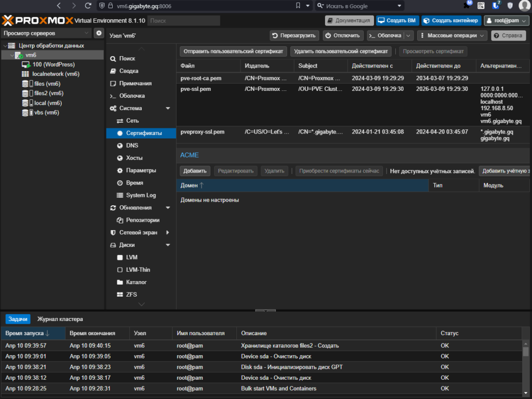The image size is (532, 399).
Task: Click the Справка help button
Action: [x=509, y=36]
